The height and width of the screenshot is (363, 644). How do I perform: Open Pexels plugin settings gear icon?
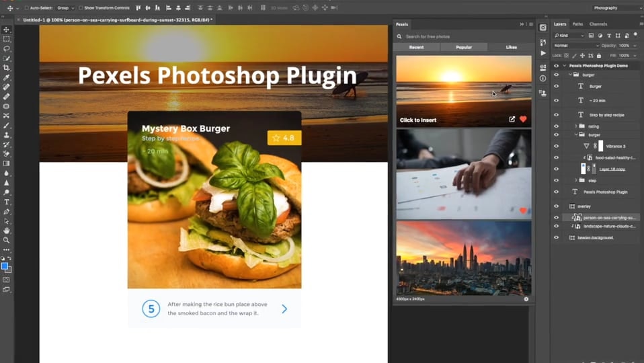tap(526, 299)
